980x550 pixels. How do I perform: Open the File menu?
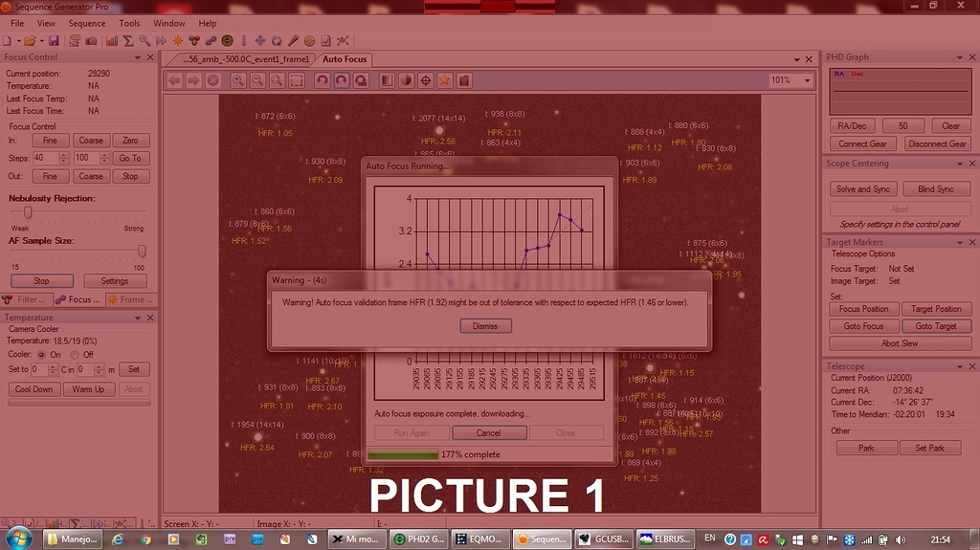click(x=17, y=23)
